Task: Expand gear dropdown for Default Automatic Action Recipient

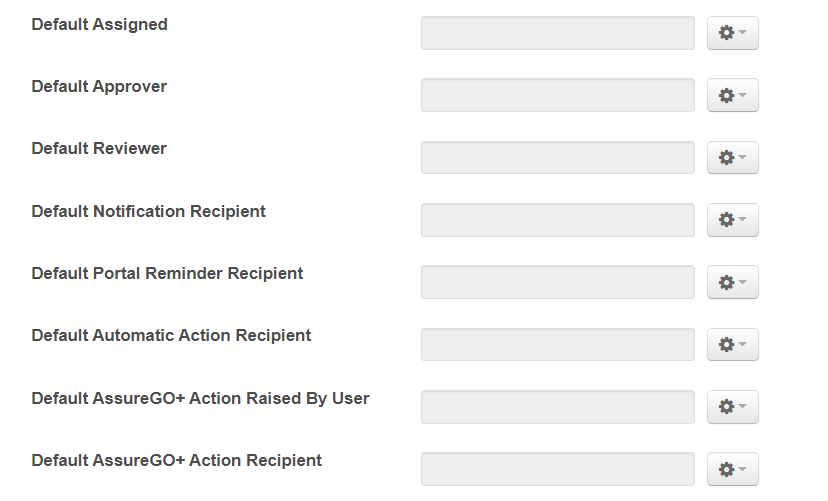Action: [732, 345]
